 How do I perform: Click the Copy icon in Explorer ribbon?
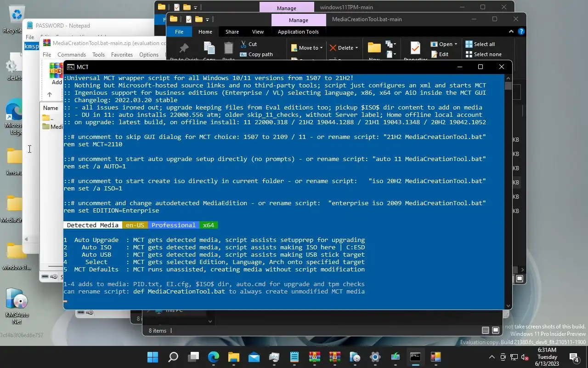click(x=209, y=48)
